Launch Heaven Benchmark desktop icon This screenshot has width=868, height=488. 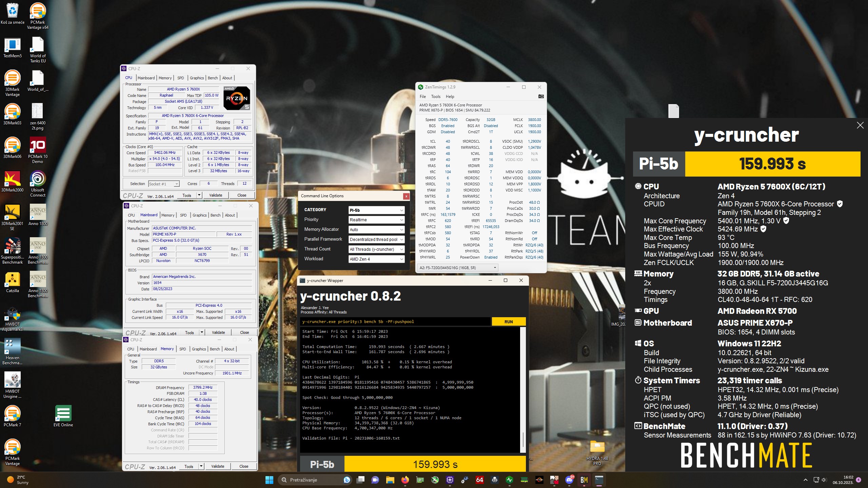tap(13, 352)
